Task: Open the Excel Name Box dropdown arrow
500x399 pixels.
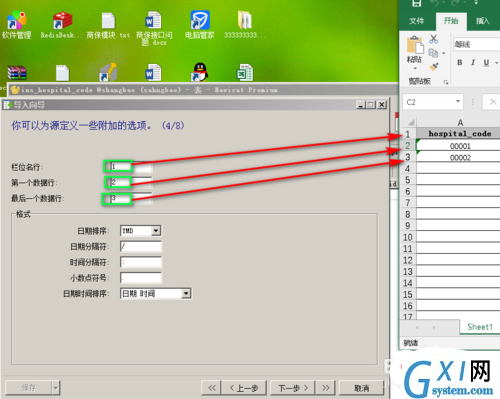Action: point(458,101)
